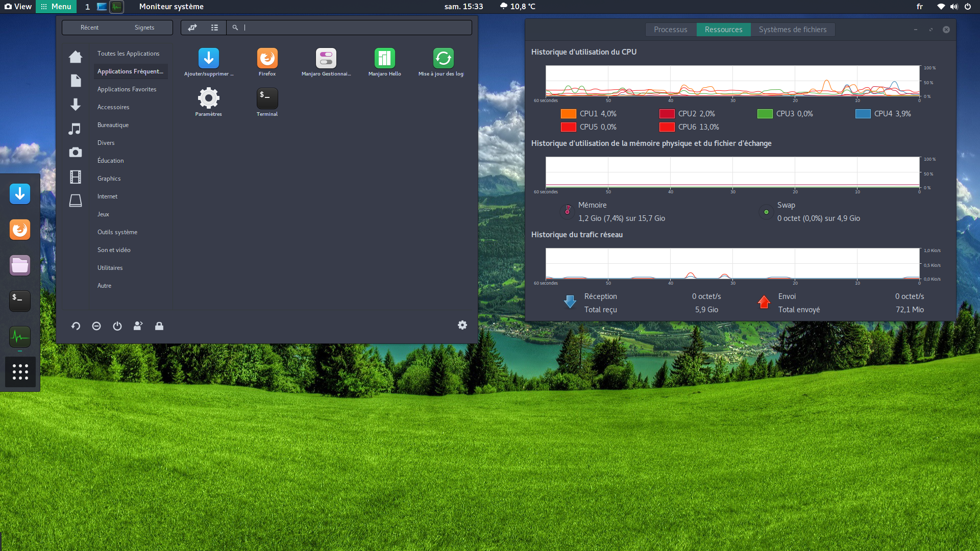The width and height of the screenshot is (980, 551).
Task: Open Videos place film icon
Action: pyautogui.click(x=76, y=177)
